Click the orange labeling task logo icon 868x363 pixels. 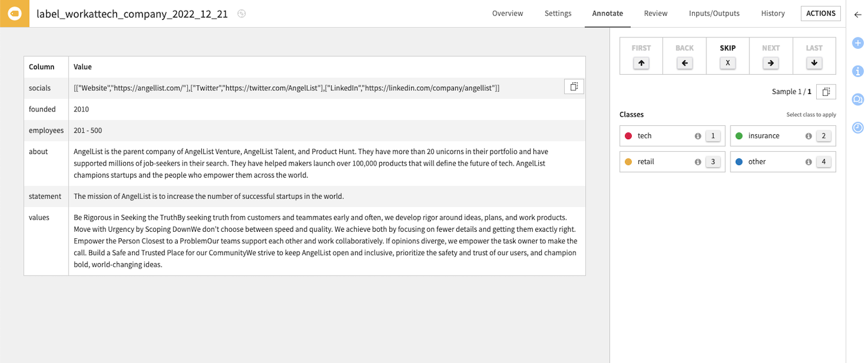[14, 14]
